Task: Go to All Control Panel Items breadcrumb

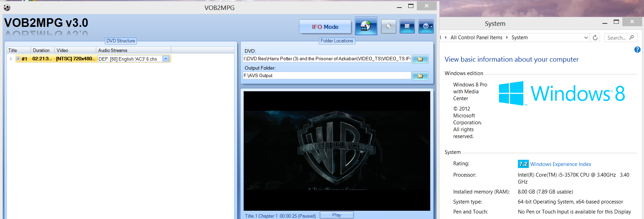Action: coord(476,38)
